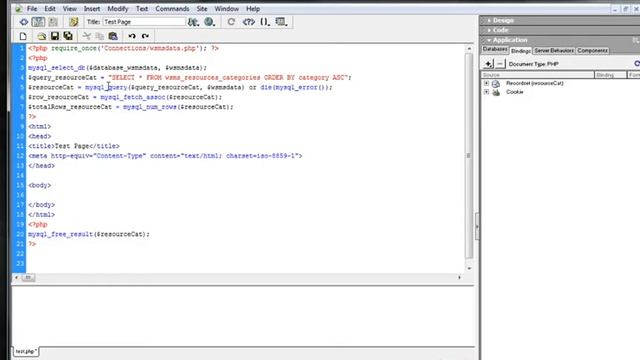Open the Modify menu
This screenshot has width=640, height=360.
tap(118, 9)
